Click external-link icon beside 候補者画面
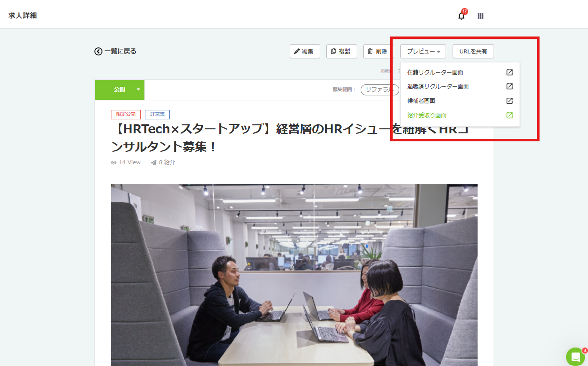 point(509,100)
